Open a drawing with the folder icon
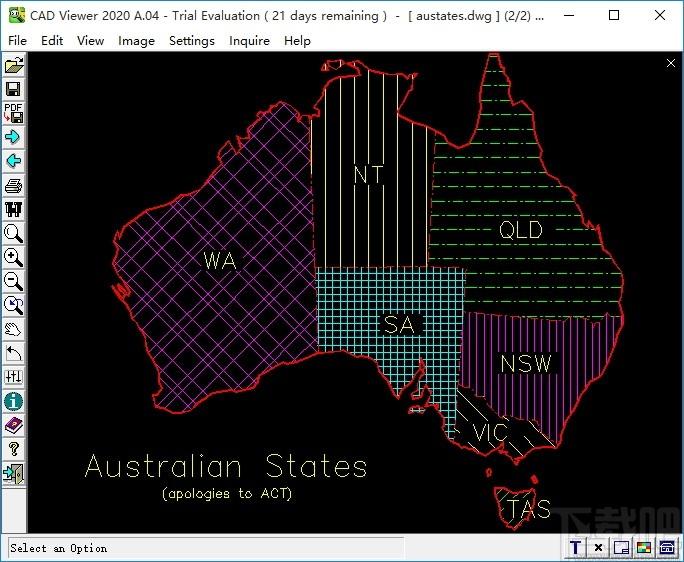684x562 pixels. click(14, 65)
